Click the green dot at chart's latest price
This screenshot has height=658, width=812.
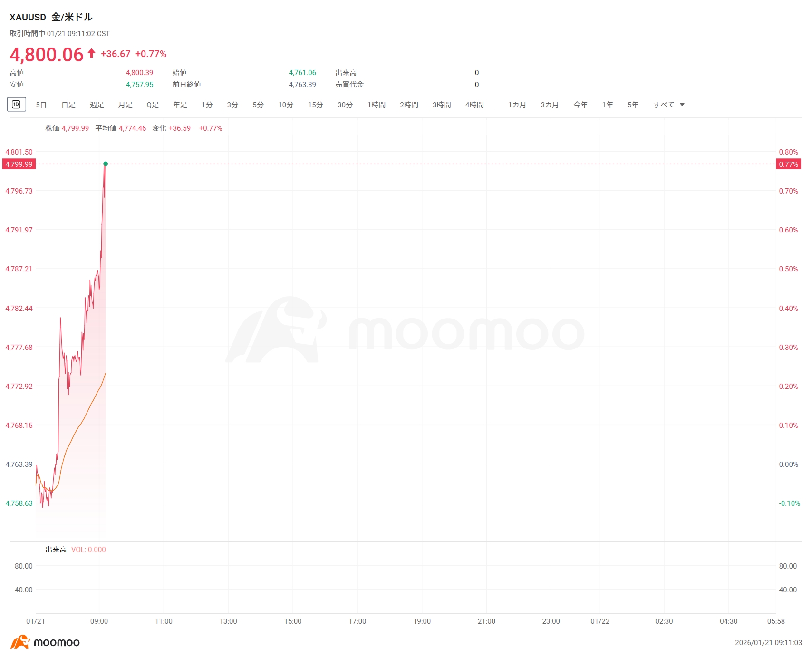pyautogui.click(x=106, y=164)
